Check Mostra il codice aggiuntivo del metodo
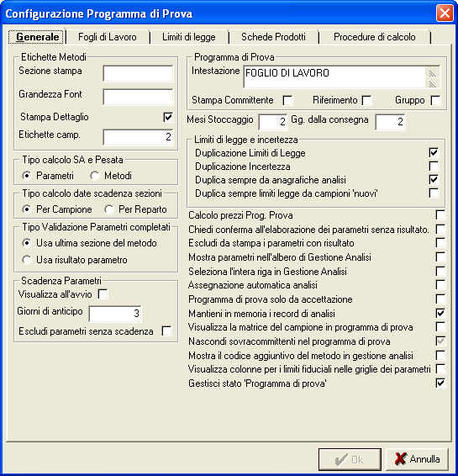458x476 pixels. (440, 355)
